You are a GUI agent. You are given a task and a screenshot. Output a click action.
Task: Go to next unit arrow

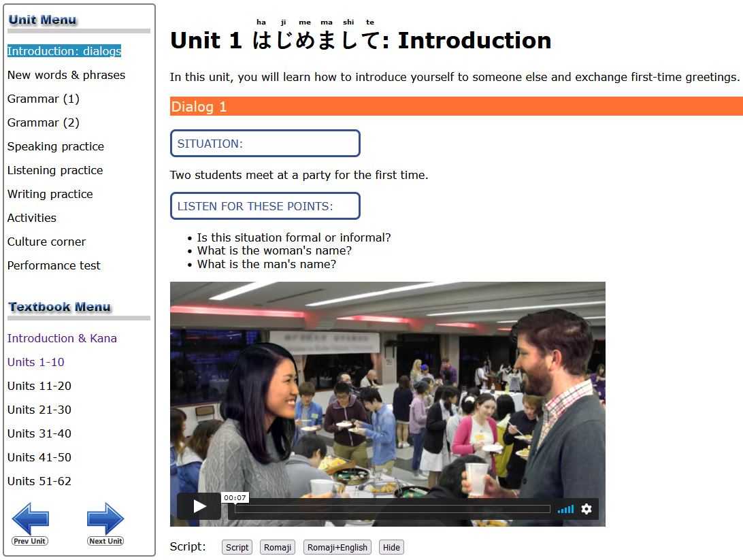[x=105, y=523]
